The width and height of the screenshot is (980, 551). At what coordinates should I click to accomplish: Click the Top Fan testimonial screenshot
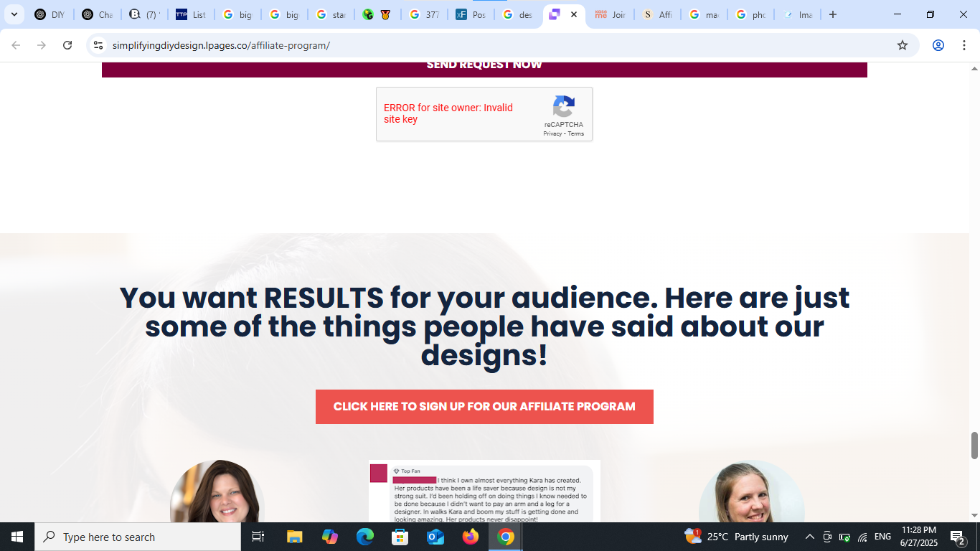tap(484, 491)
